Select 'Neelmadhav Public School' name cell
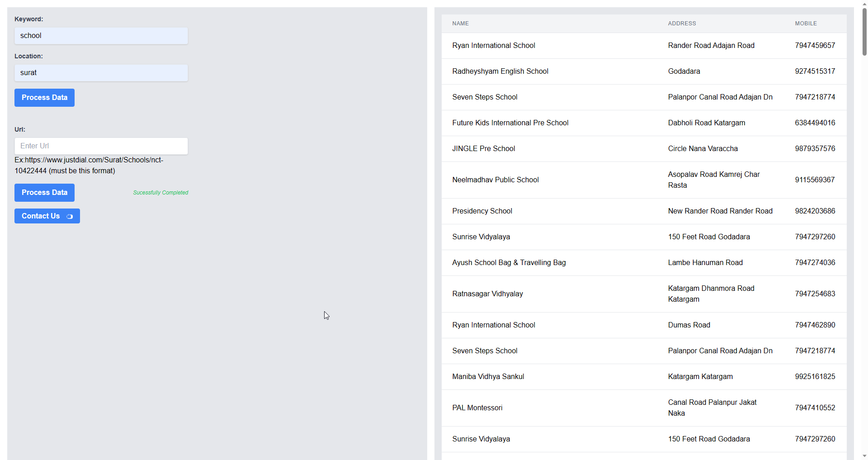 [x=495, y=180]
